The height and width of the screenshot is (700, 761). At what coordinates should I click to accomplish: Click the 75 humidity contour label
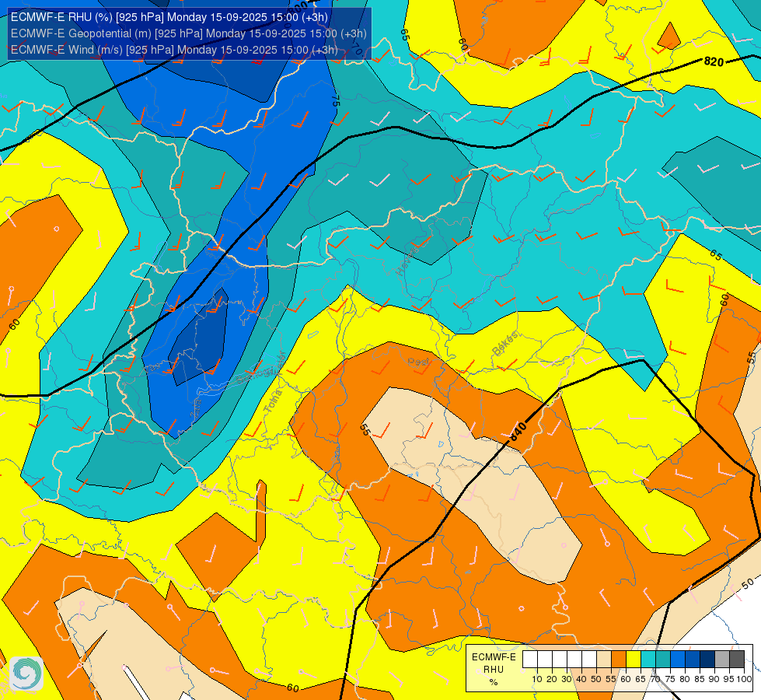(335, 100)
